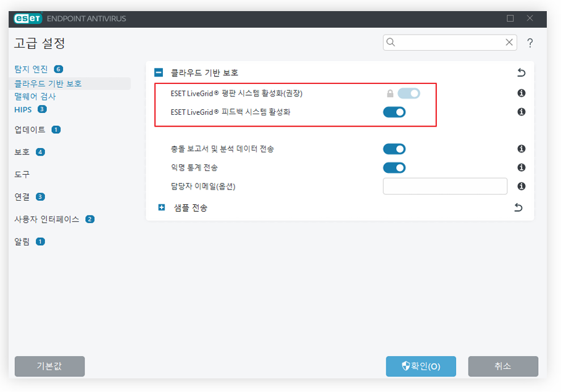Click the info icon for LiveGrid 피드백 시스템
The width and height of the screenshot is (561, 392).
[522, 112]
